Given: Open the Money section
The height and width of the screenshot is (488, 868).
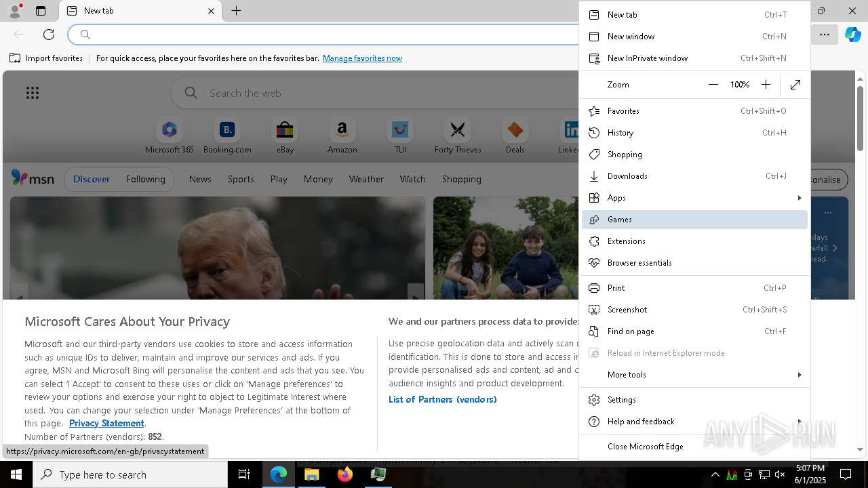Looking at the screenshot, I should tap(318, 179).
